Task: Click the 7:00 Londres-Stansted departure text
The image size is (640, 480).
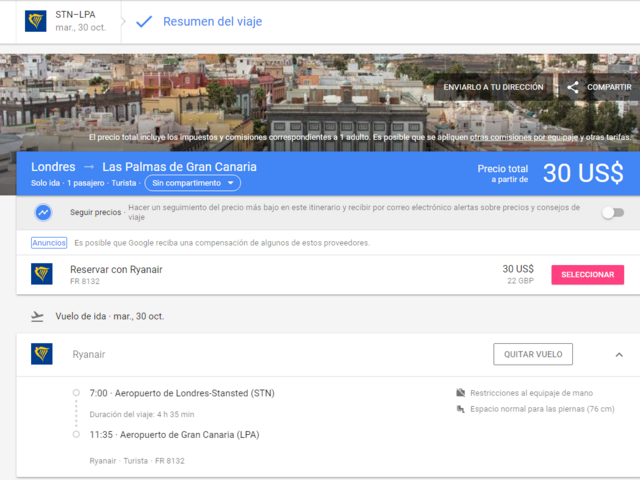Action: tap(182, 393)
